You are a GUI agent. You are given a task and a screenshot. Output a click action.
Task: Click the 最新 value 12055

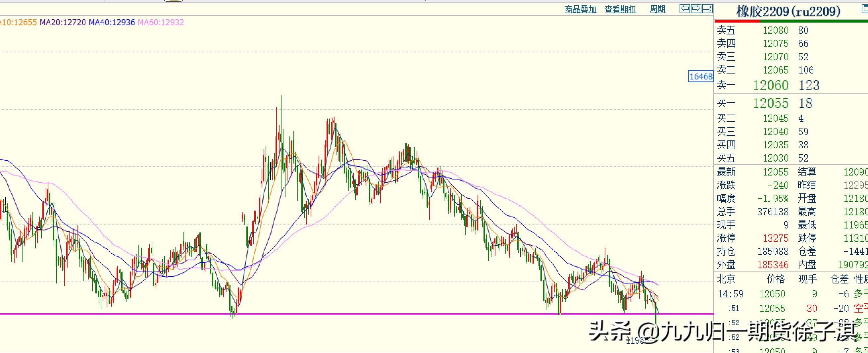[x=776, y=172]
